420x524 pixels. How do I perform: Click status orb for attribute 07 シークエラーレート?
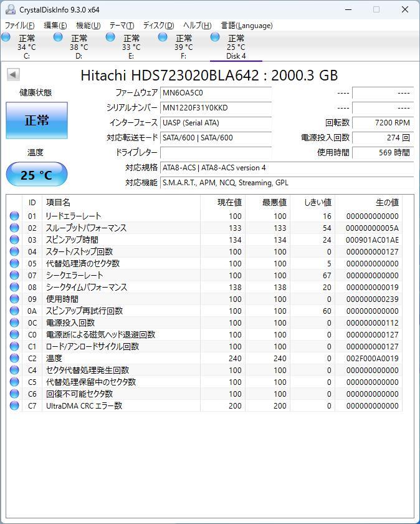[x=14, y=275]
